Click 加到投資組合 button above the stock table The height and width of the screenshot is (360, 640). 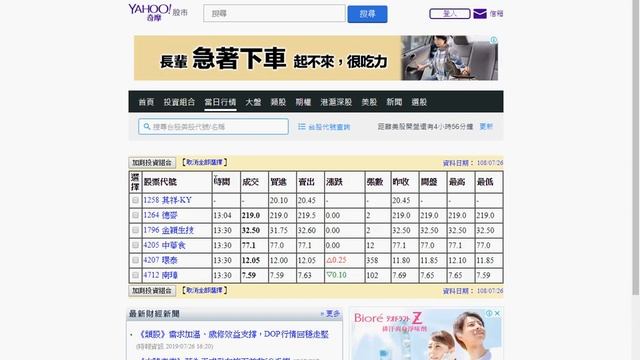[152, 162]
